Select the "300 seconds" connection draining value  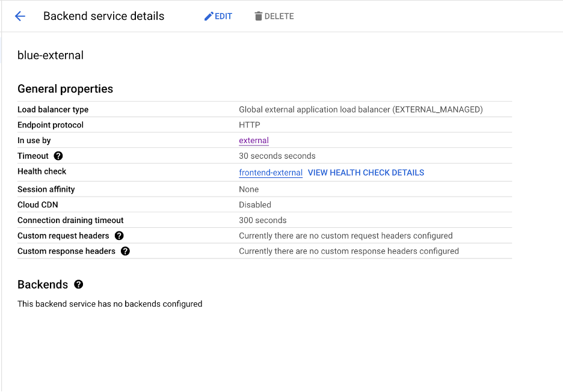263,220
